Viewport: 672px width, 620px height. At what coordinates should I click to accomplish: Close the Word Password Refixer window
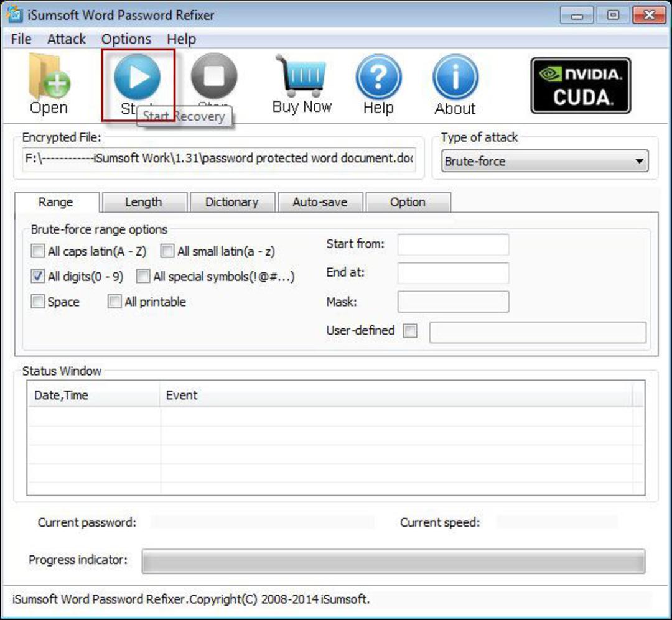coord(649,16)
